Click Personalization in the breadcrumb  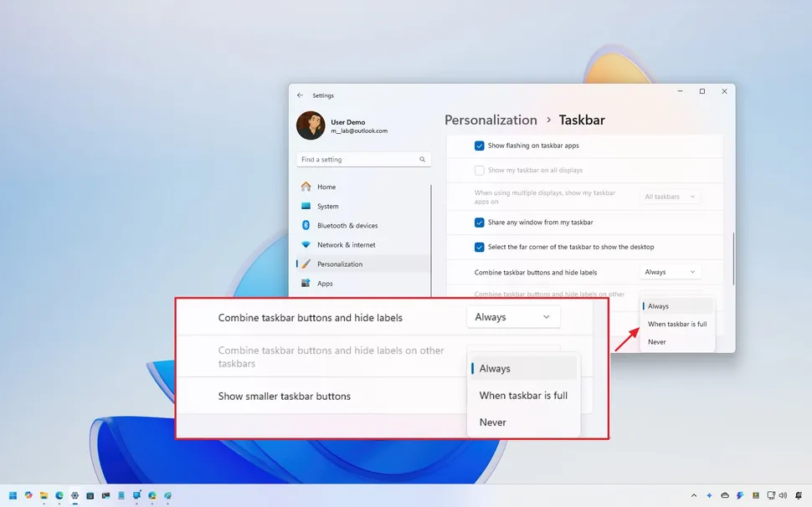point(491,120)
